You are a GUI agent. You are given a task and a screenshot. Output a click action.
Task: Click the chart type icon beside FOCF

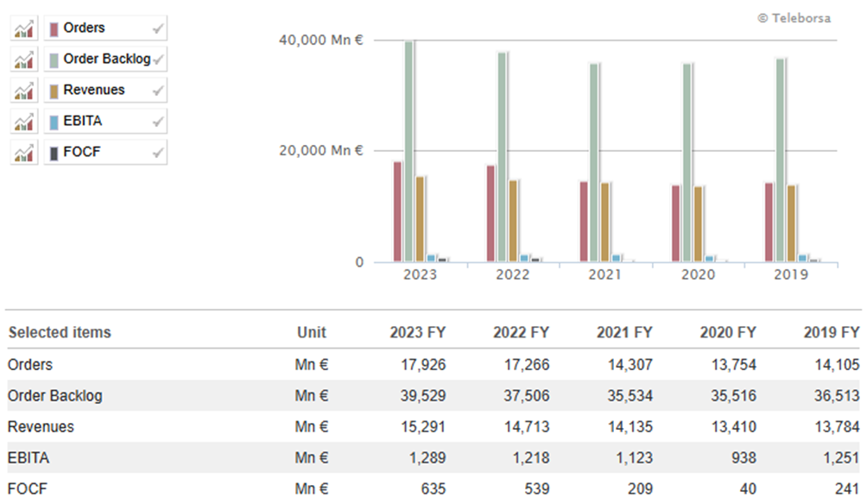click(23, 153)
